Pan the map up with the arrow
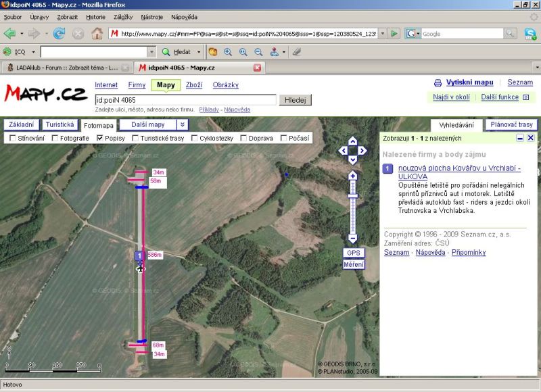Screen dimensions: 541x392 point(352,141)
